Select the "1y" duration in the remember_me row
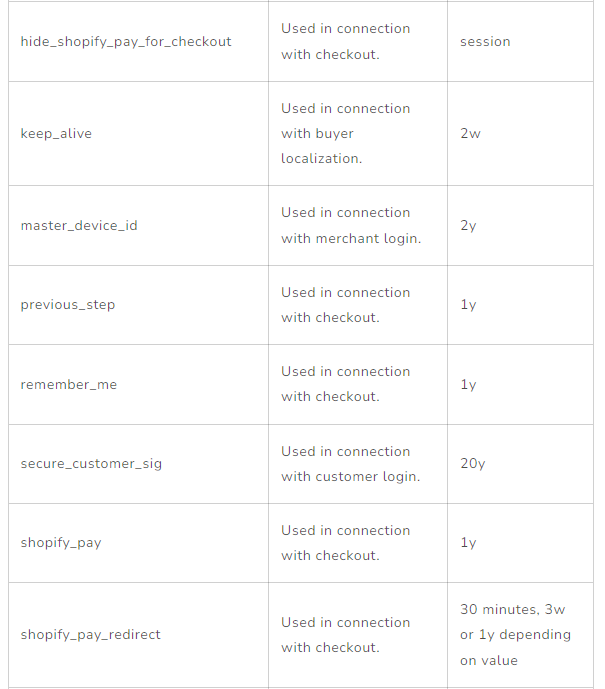Screen dimensions: 605x689 pos(468,385)
